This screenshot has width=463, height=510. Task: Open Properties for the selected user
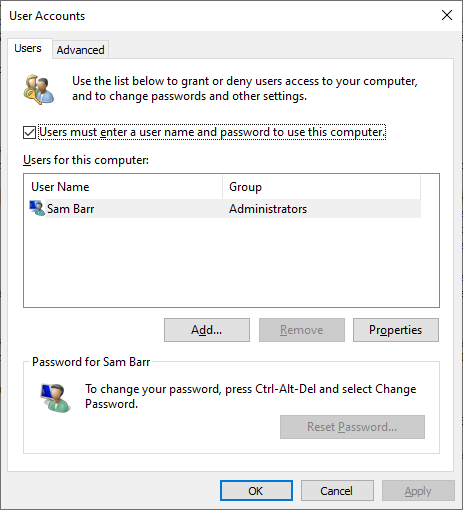pyautogui.click(x=396, y=330)
